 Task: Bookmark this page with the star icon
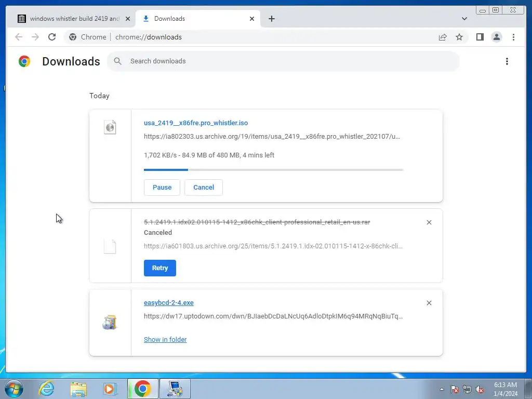(459, 37)
